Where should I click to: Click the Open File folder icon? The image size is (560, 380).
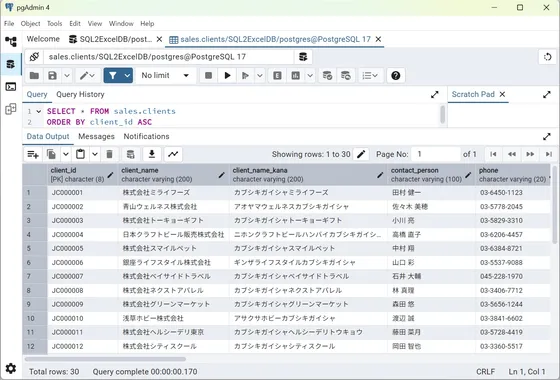(34, 75)
